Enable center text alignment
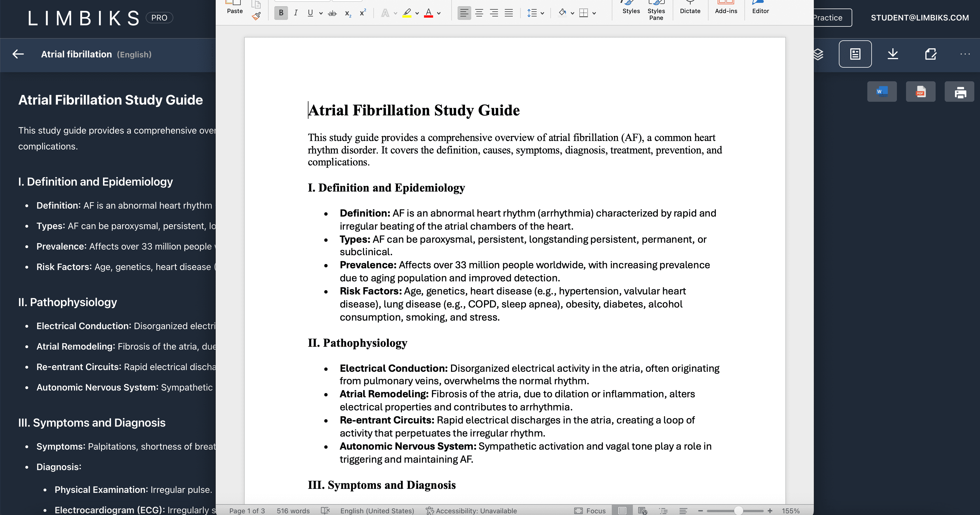The height and width of the screenshot is (515, 980). click(x=479, y=13)
